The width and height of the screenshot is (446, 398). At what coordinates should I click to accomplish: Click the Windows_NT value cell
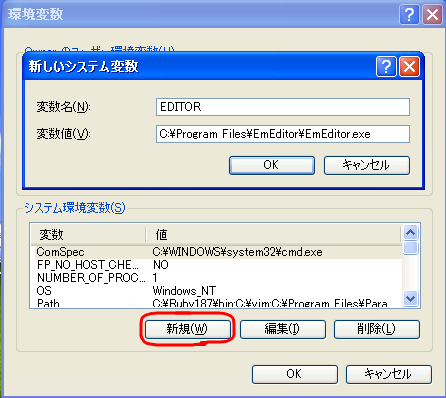pos(184,291)
